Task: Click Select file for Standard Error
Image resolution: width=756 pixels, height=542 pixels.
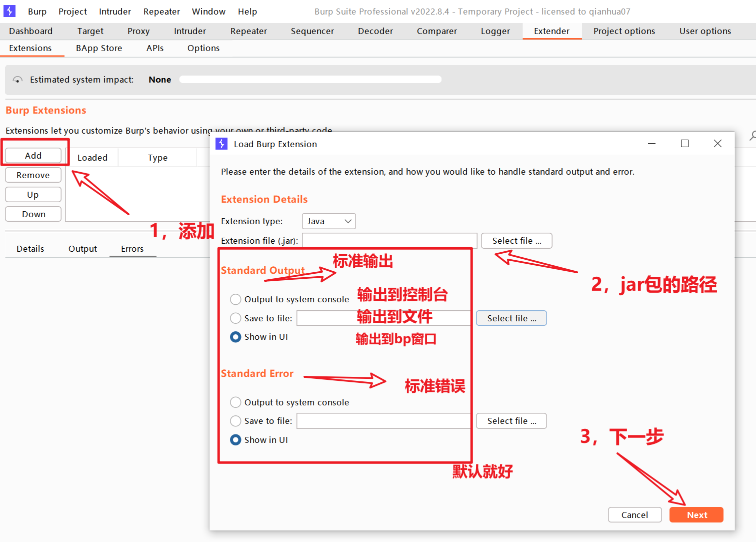Action: [511, 421]
